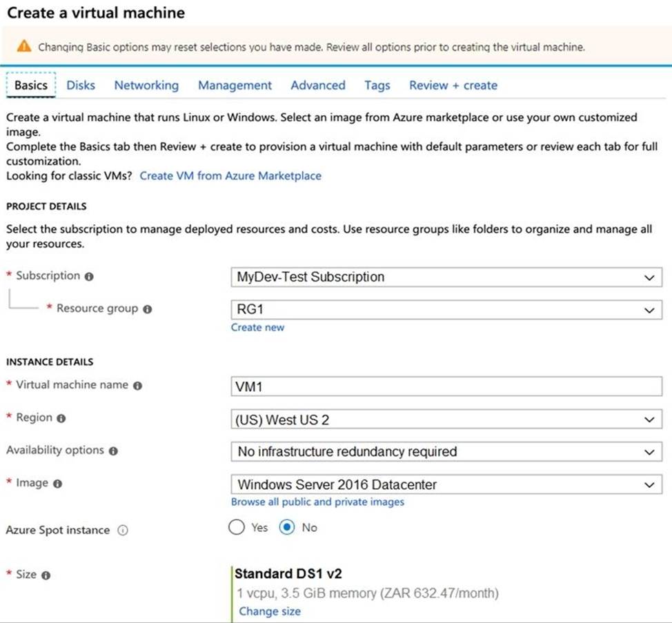Go to the Review + create tab

click(453, 86)
